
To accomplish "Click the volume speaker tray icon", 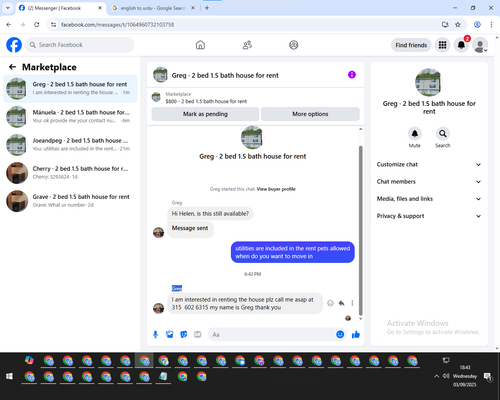I will coord(446,376).
